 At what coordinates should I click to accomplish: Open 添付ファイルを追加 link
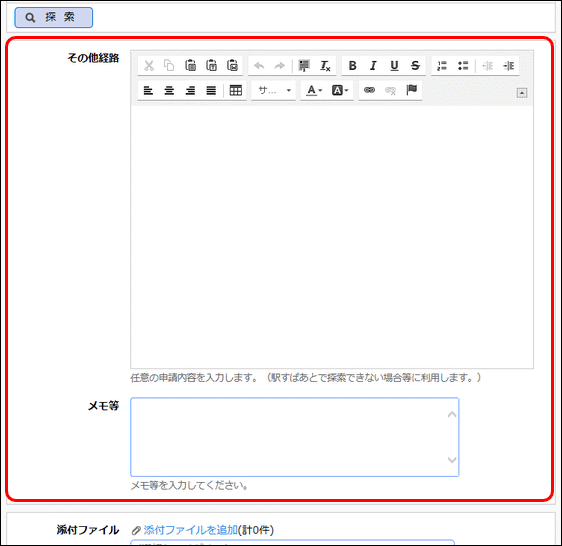tap(190, 530)
